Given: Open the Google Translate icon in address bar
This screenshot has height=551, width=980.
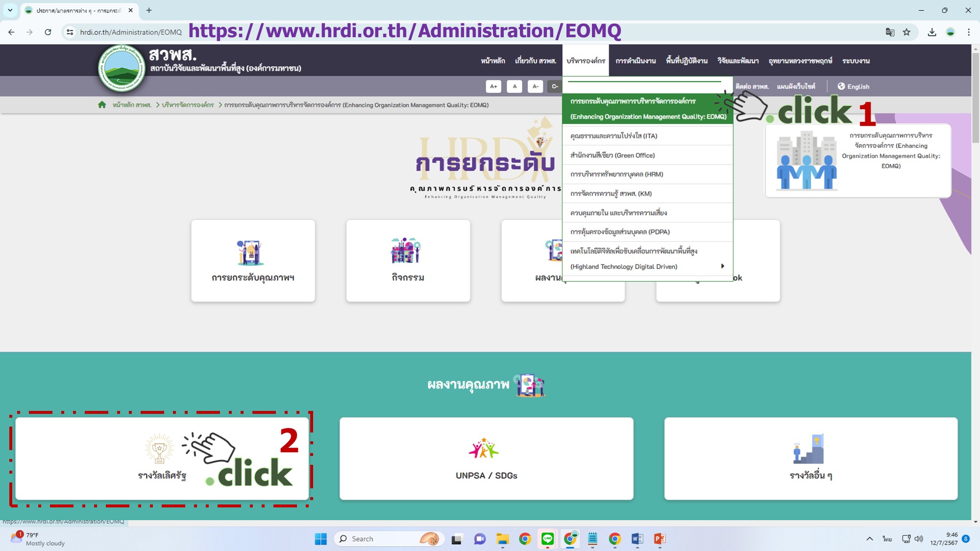Looking at the screenshot, I should pos(890,32).
